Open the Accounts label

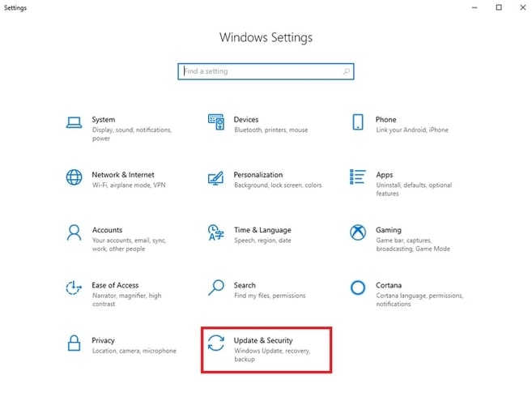pyautogui.click(x=107, y=230)
